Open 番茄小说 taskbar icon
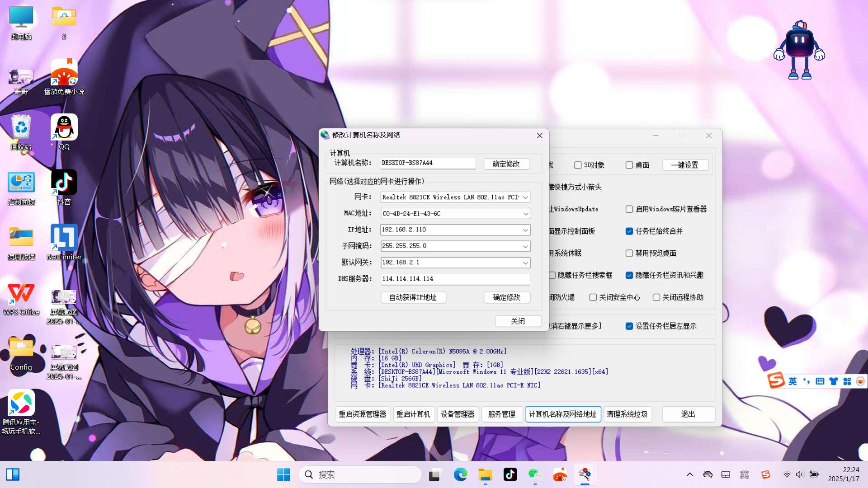Image resolution: width=868 pixels, height=488 pixels. [560, 474]
